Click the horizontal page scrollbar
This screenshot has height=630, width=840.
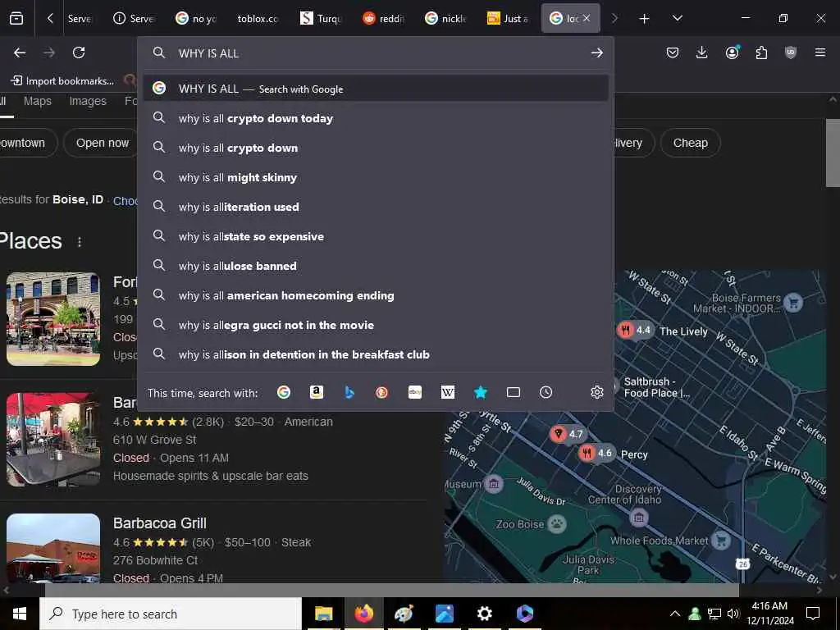[391, 590]
